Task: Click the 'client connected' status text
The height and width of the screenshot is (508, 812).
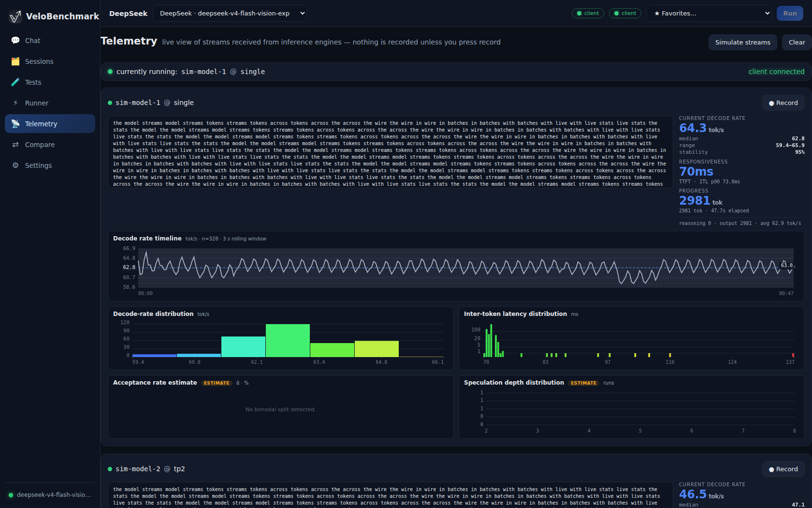Action: point(776,72)
